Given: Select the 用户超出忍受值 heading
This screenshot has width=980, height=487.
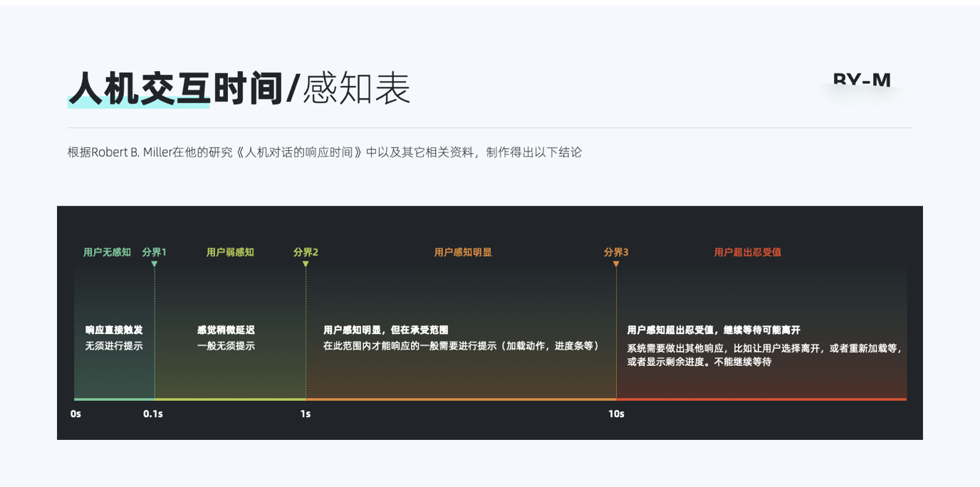Looking at the screenshot, I should coord(747,252).
